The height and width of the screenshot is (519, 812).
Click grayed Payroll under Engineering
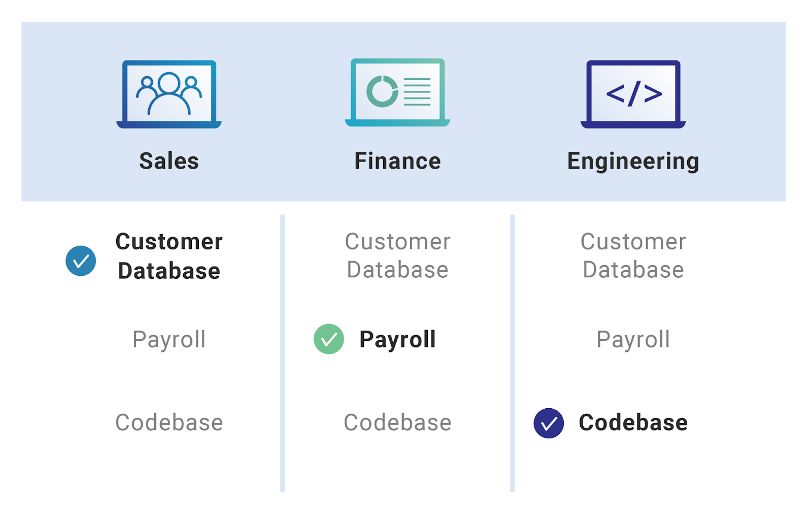point(633,340)
